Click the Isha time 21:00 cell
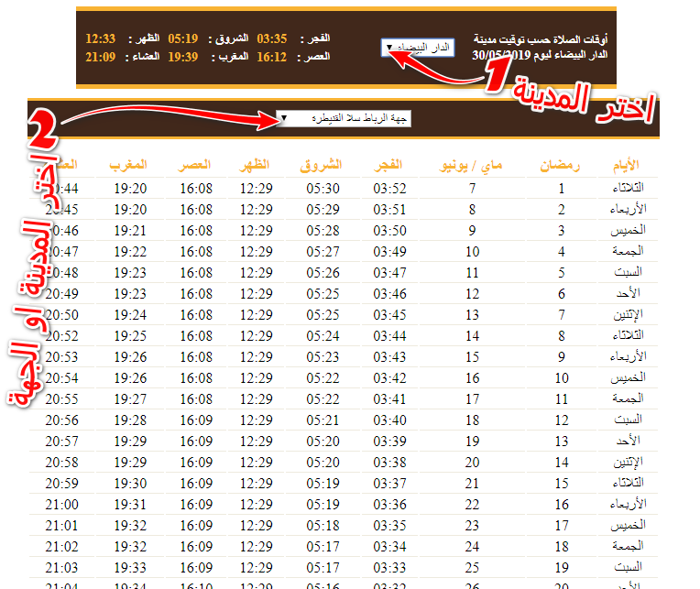The width and height of the screenshot is (700, 589). pyautogui.click(x=61, y=504)
